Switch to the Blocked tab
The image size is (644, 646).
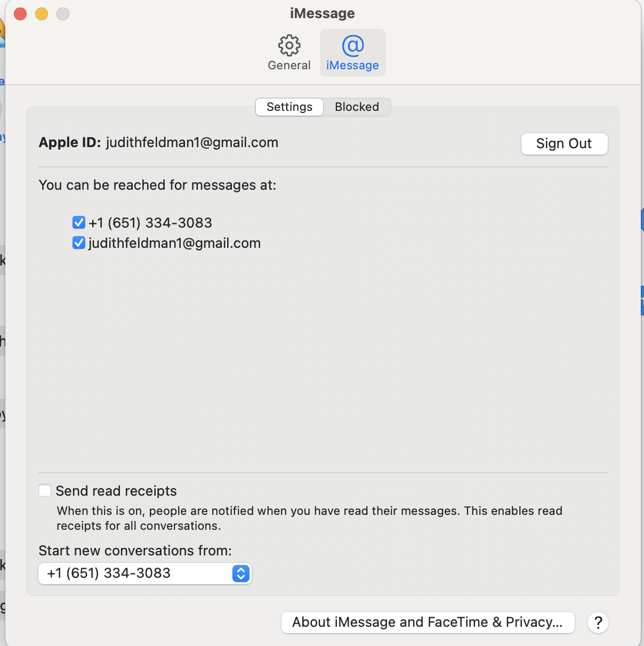point(357,107)
